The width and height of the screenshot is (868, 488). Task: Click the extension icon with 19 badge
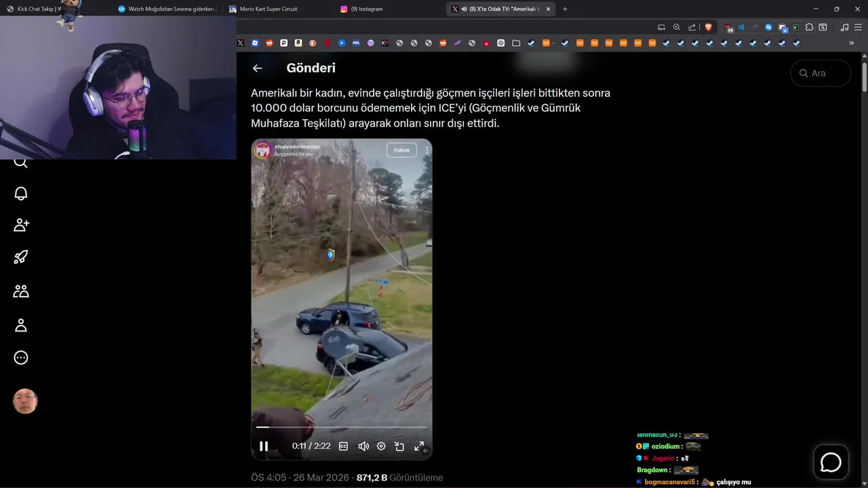click(x=728, y=28)
